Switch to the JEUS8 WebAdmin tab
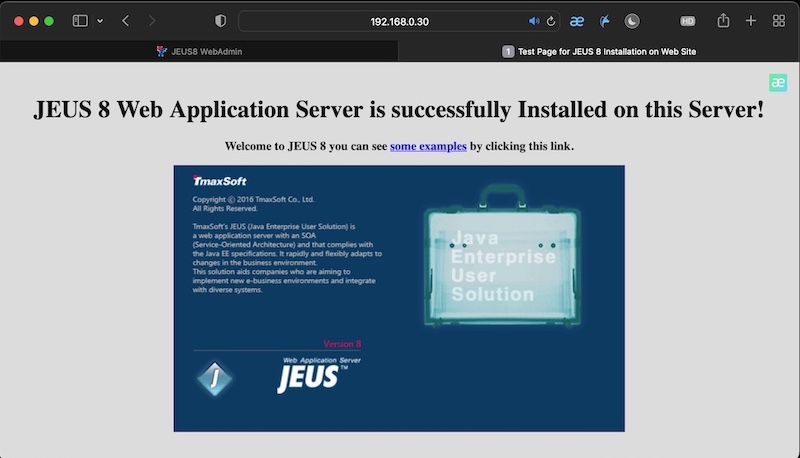 200,51
